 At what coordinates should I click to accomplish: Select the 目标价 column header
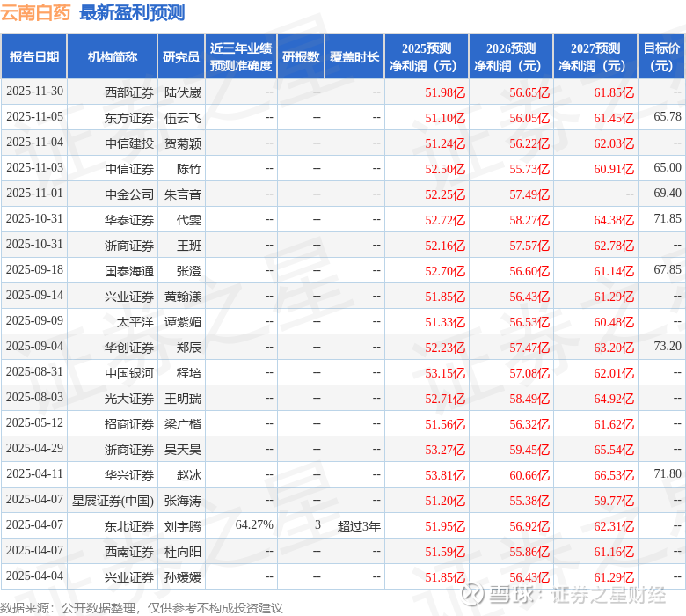[662, 57]
